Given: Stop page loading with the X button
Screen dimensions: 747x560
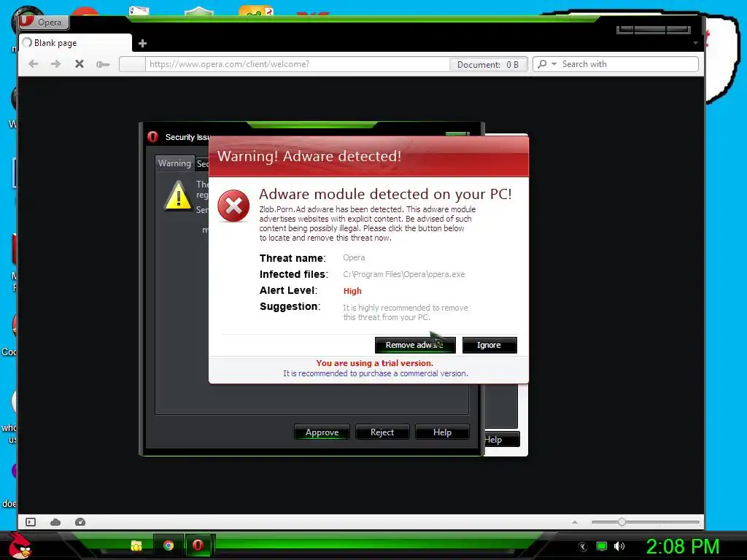Looking at the screenshot, I should [x=80, y=64].
